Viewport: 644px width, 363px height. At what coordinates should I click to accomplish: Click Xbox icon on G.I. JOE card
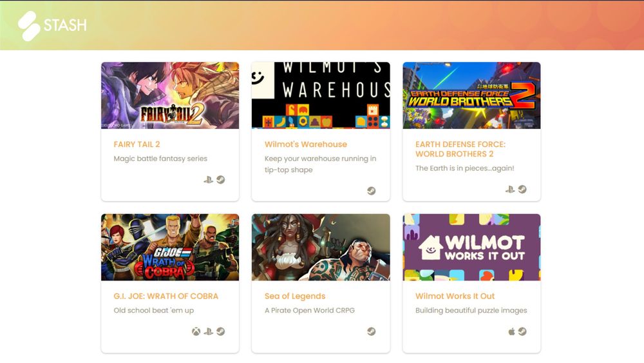[196, 331]
